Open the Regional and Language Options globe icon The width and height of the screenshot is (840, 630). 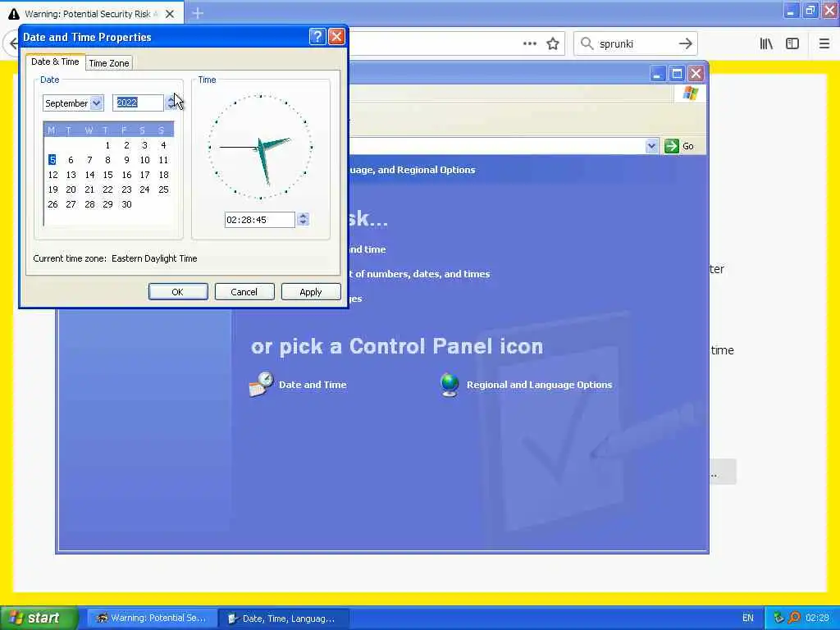449,385
